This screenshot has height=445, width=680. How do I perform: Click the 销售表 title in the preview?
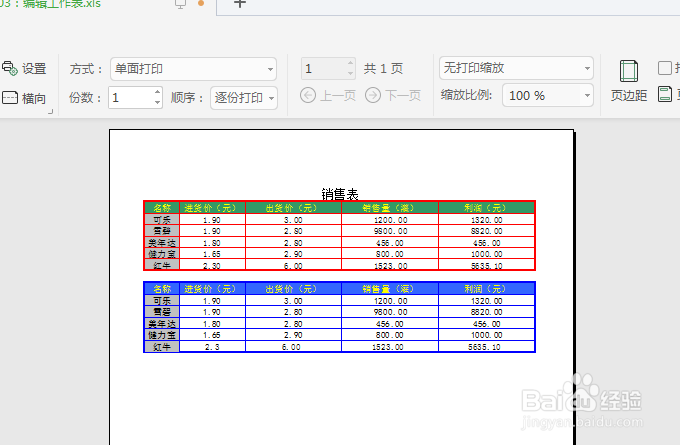coord(340,194)
